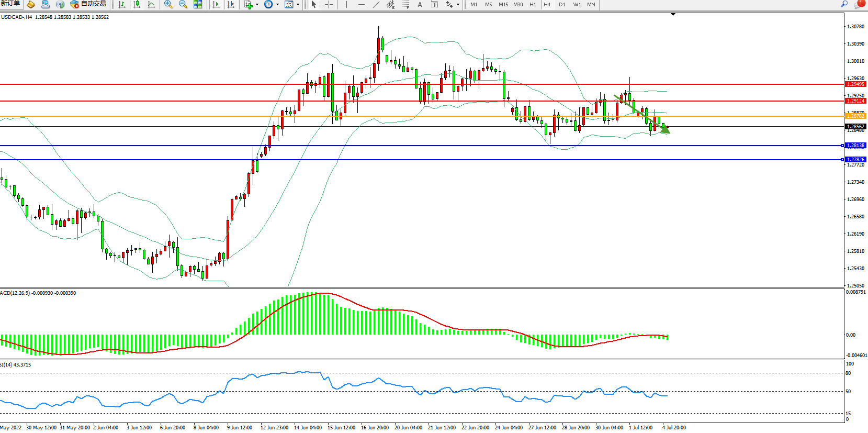
Task: Click the 新订单 new order button
Action: coord(10,4)
